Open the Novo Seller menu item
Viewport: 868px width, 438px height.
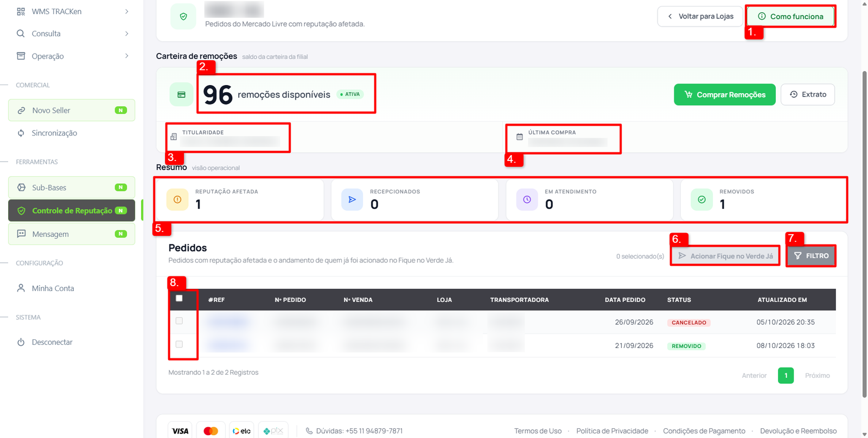pyautogui.click(x=72, y=111)
